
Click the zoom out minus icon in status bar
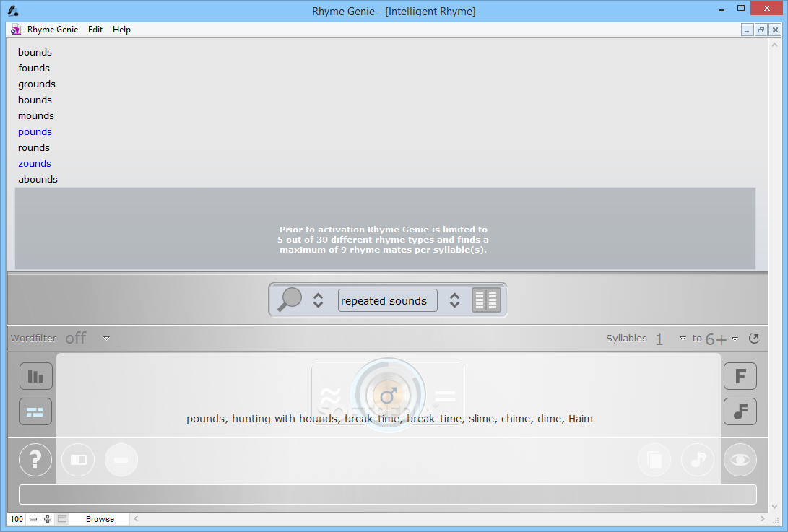click(x=33, y=519)
